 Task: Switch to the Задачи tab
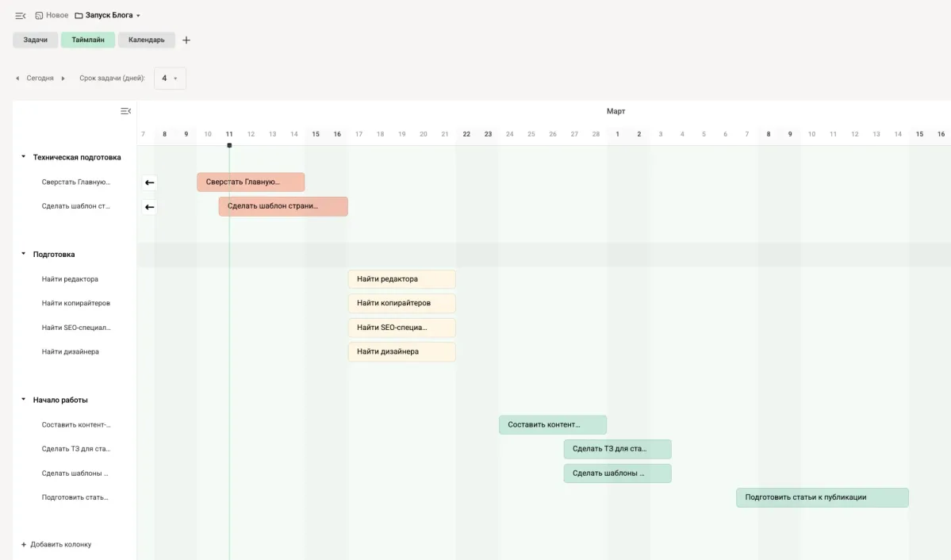35,40
